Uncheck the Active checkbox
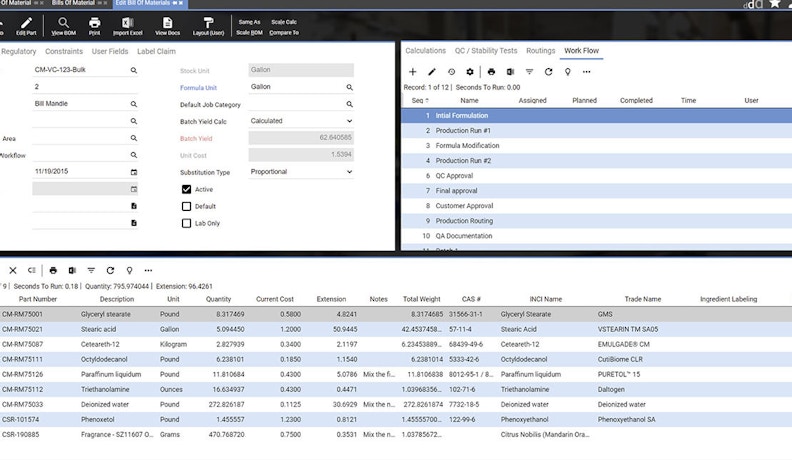Screen dimensions: 792x460 (x=187, y=189)
